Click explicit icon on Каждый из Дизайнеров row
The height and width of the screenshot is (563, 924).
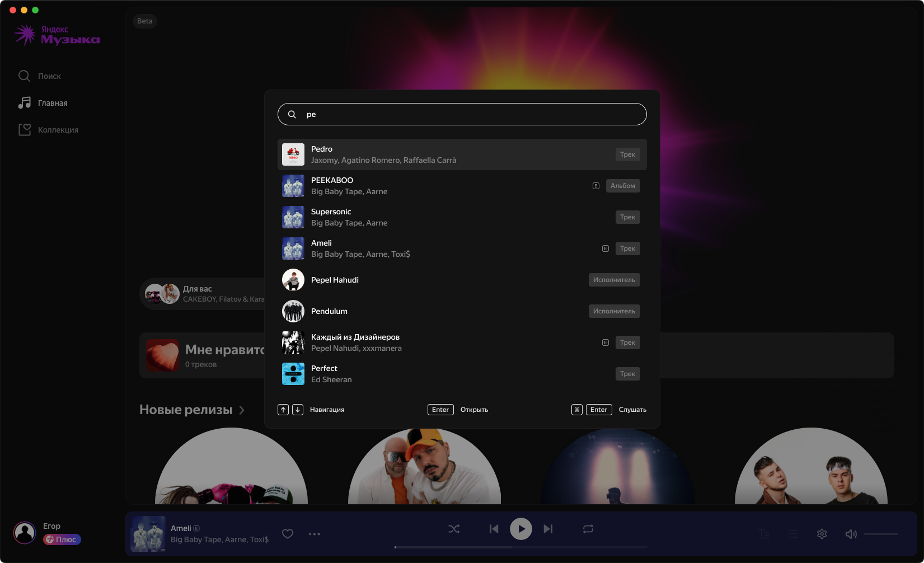[x=606, y=343]
